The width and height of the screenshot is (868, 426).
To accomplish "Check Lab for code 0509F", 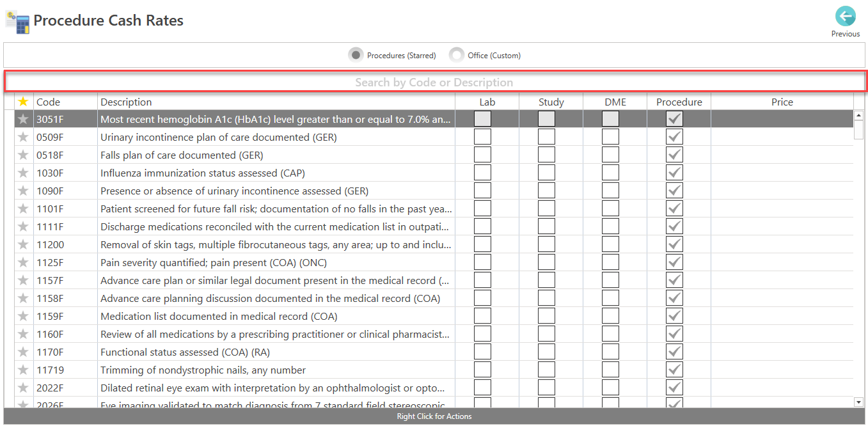I will [x=482, y=137].
